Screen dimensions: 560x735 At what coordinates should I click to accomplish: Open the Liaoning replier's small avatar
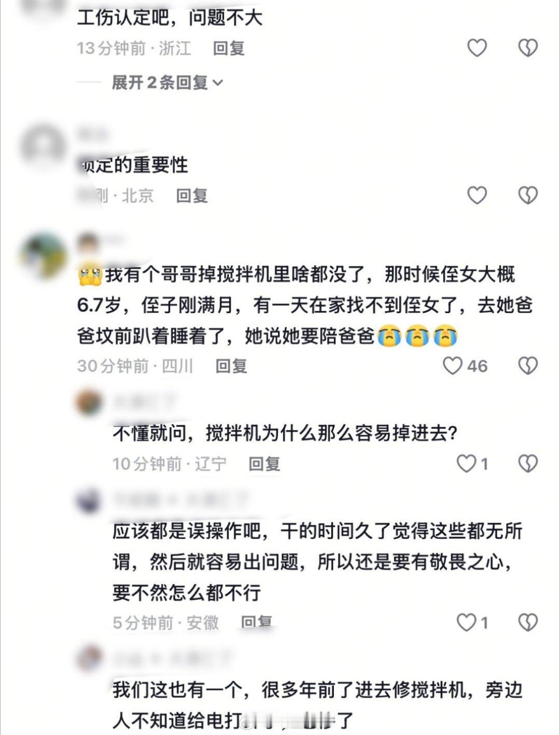89,402
